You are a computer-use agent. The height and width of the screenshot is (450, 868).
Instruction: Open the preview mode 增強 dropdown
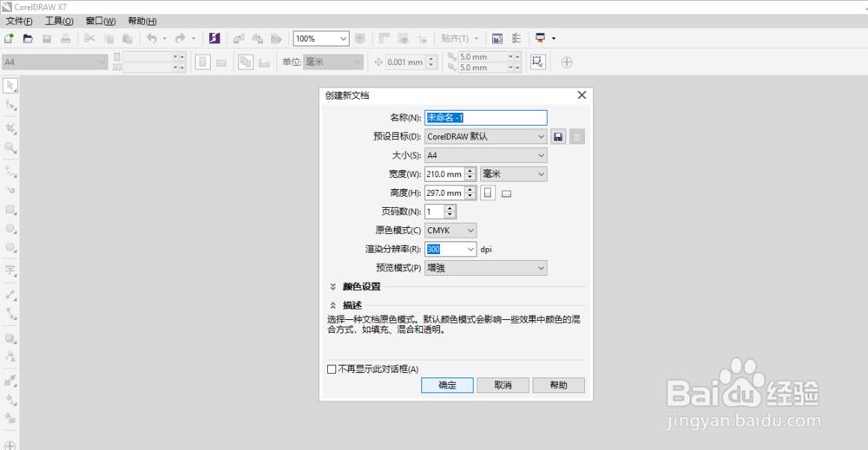click(x=485, y=268)
